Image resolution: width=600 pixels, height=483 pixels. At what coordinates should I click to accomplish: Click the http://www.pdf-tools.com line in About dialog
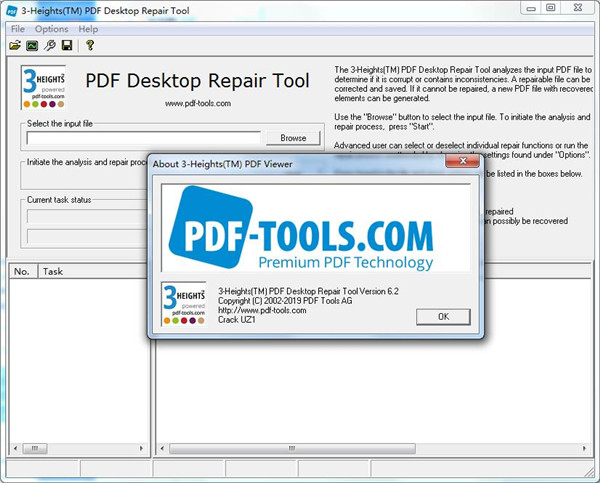262,310
